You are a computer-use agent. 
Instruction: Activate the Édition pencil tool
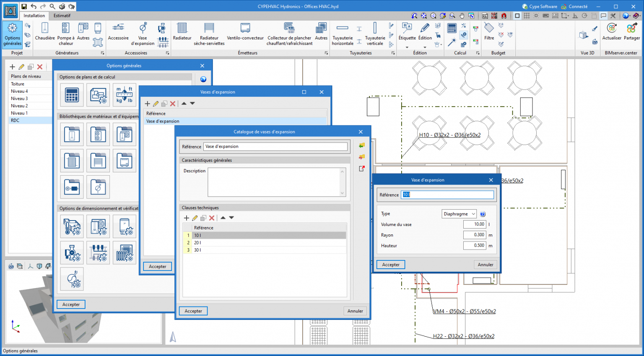(425, 32)
